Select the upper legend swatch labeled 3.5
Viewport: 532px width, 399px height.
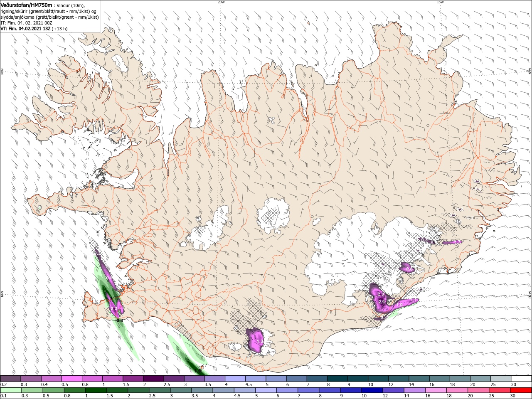pos(214,379)
